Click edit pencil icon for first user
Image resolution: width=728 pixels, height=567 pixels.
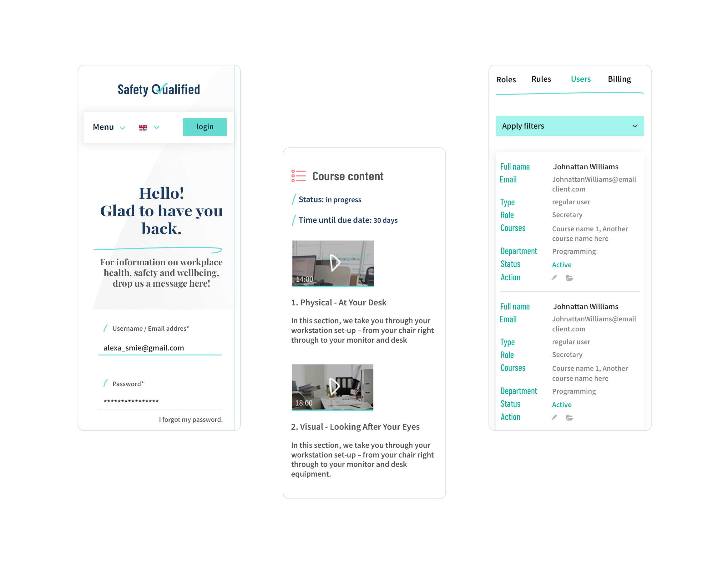point(554,278)
